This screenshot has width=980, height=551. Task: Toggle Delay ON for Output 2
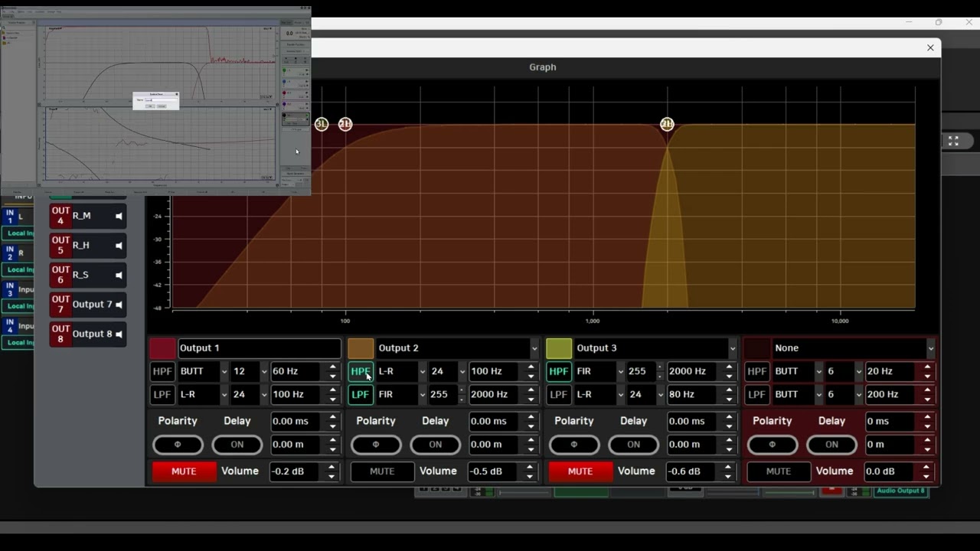435,445
